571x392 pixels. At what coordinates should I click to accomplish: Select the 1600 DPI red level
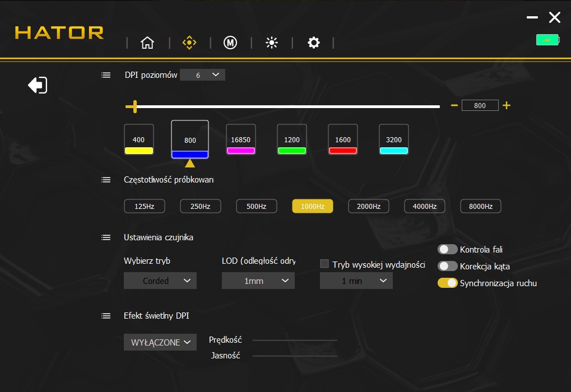pos(342,140)
